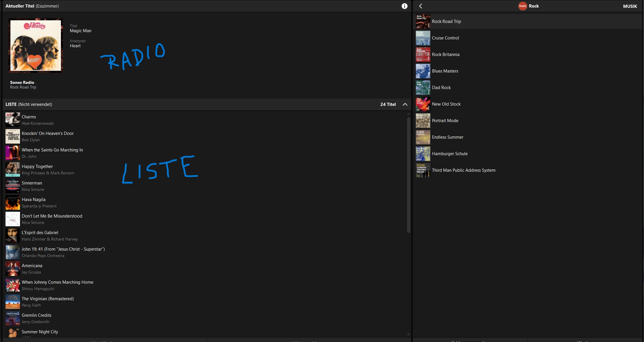
Task: Select the Endless Summer station
Action: (x=527, y=137)
